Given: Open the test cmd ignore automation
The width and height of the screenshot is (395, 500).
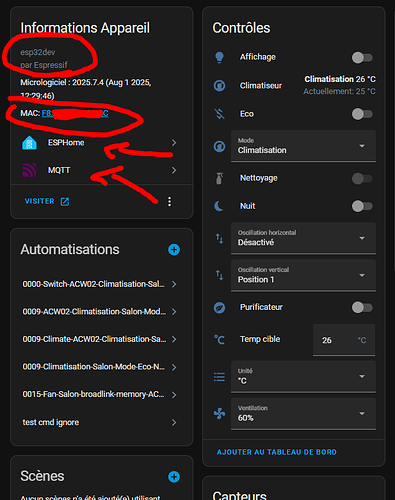Looking at the screenshot, I should (100, 422).
